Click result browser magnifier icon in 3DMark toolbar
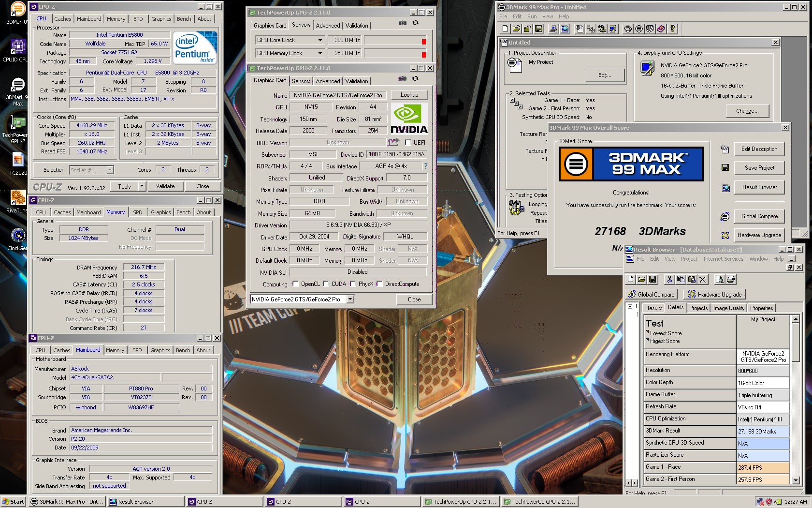The height and width of the screenshot is (508, 812). pos(565,29)
